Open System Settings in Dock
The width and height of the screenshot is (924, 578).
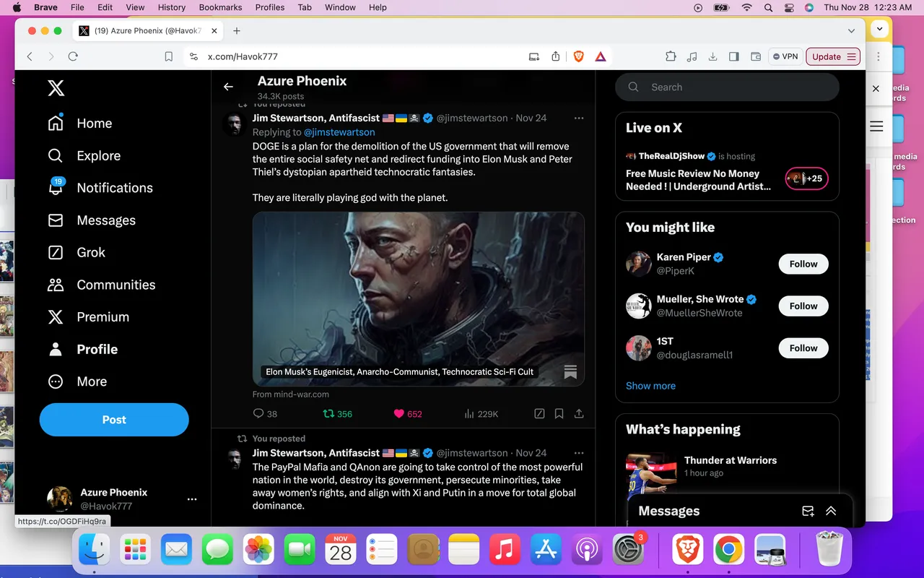coord(627,550)
